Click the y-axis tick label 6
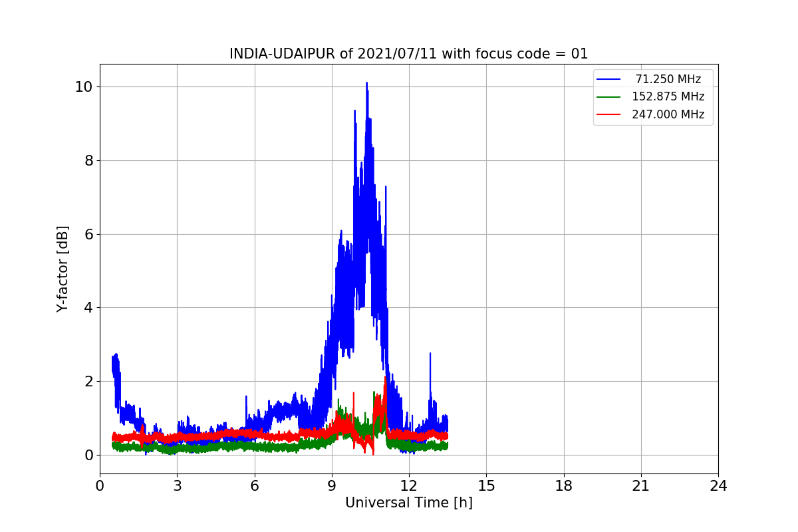The height and width of the screenshot is (532, 798). pyautogui.click(x=88, y=234)
